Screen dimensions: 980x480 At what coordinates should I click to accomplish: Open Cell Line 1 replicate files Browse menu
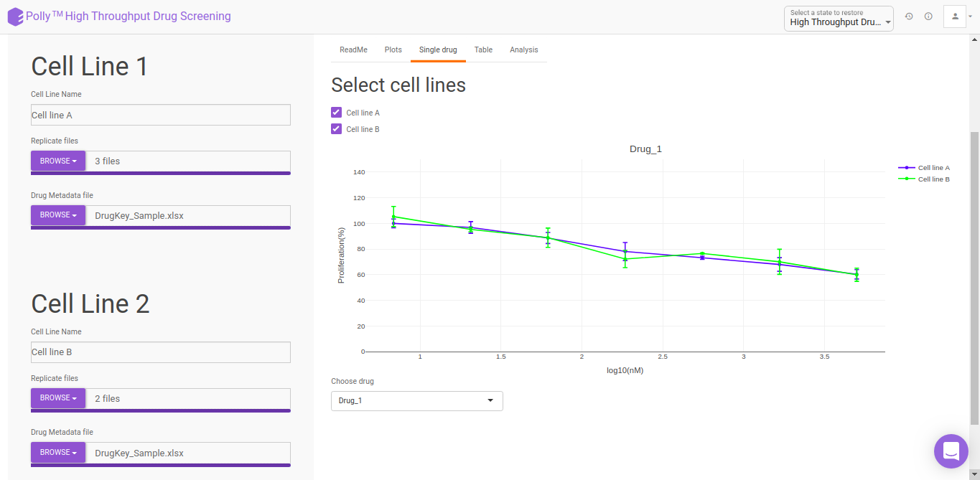pyautogui.click(x=58, y=161)
